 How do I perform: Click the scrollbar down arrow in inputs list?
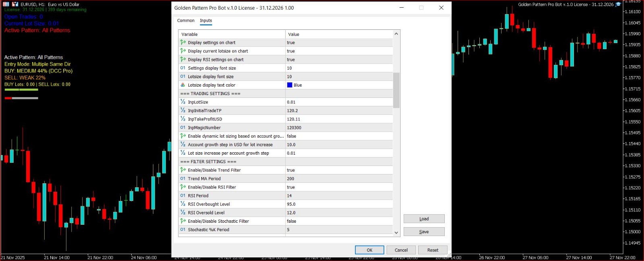396,232
